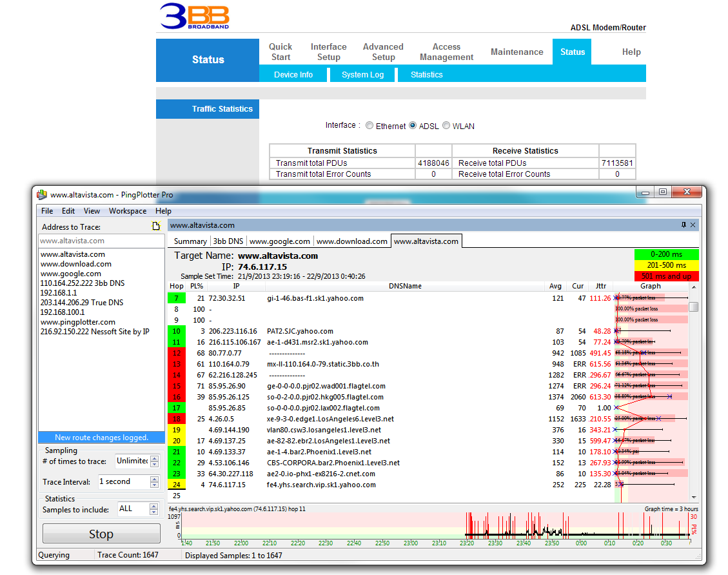Close the altavista trace panel
This screenshot has width=728, height=575.
[693, 225]
